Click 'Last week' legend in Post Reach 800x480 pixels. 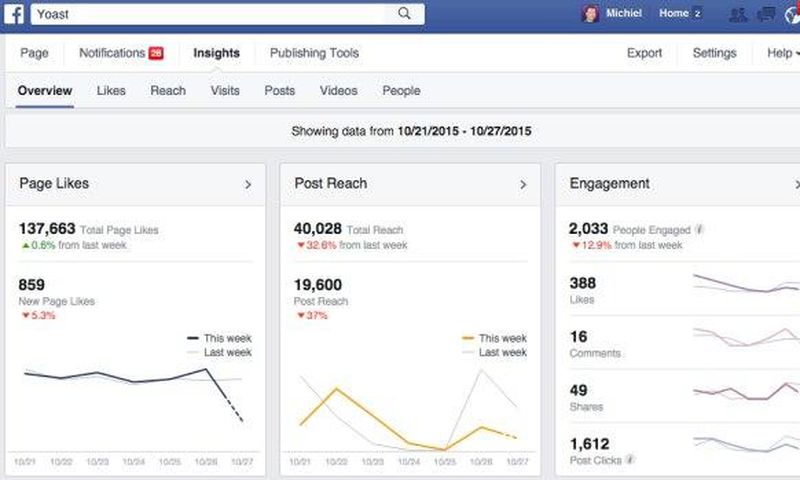(494, 352)
